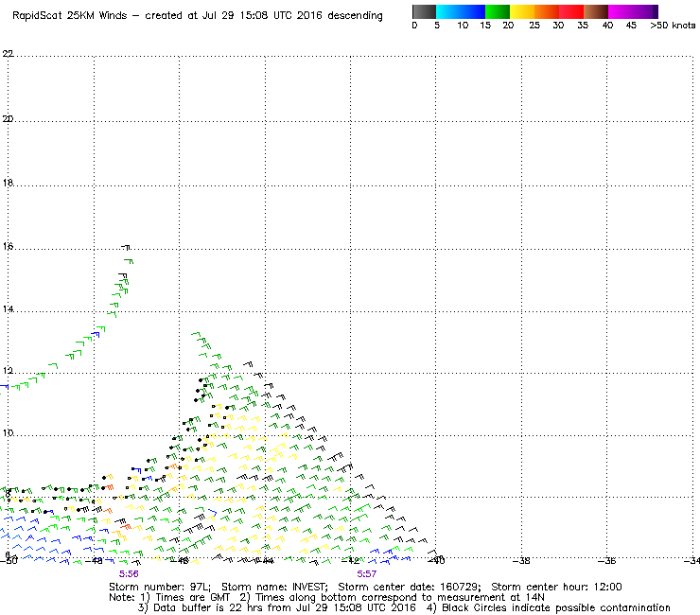The height and width of the screenshot is (615, 700).
Task: Click the 'Storm center date: 160729' text
Action: (x=410, y=587)
